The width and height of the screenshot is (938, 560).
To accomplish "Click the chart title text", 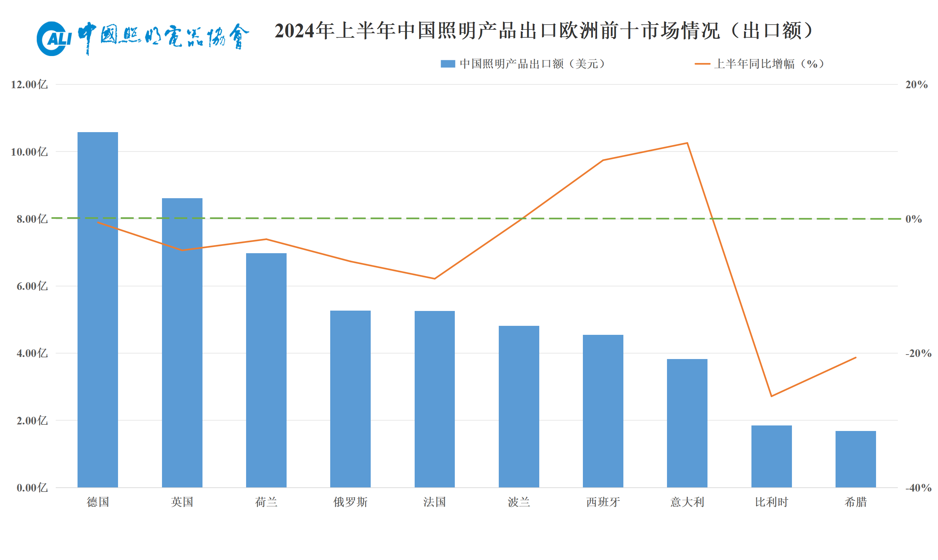I will coord(544,31).
